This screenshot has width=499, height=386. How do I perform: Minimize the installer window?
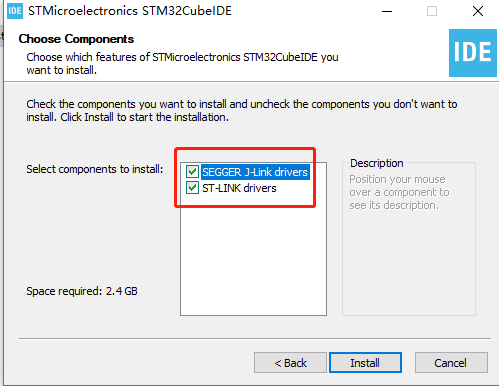click(x=387, y=11)
